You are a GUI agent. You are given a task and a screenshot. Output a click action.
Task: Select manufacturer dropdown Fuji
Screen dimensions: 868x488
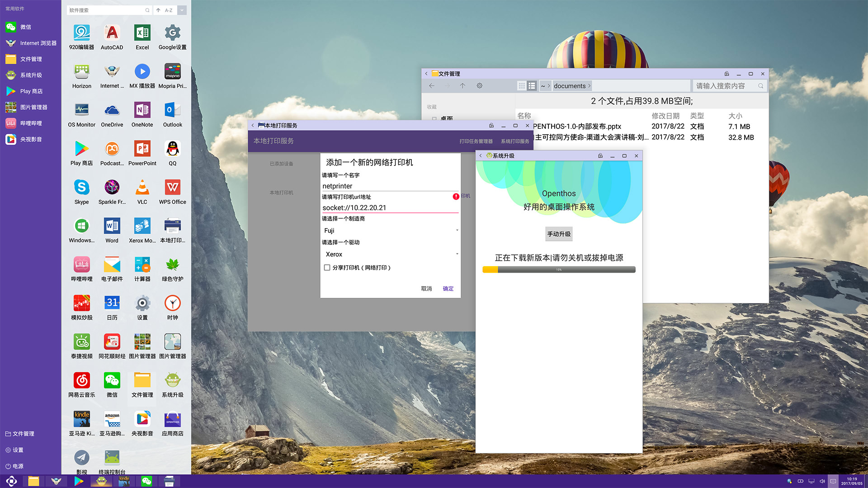click(x=391, y=230)
